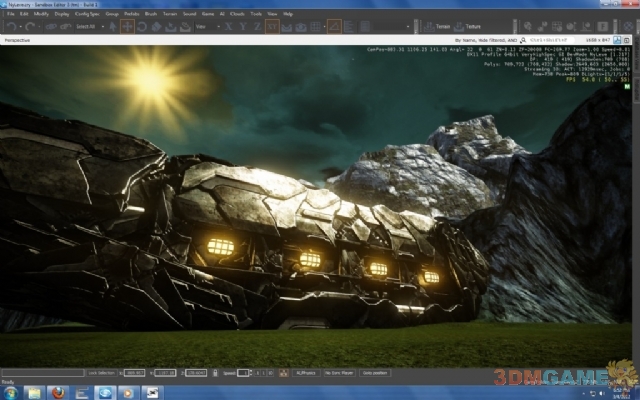
Task: Click the Redo arrow icon
Action: point(30,27)
